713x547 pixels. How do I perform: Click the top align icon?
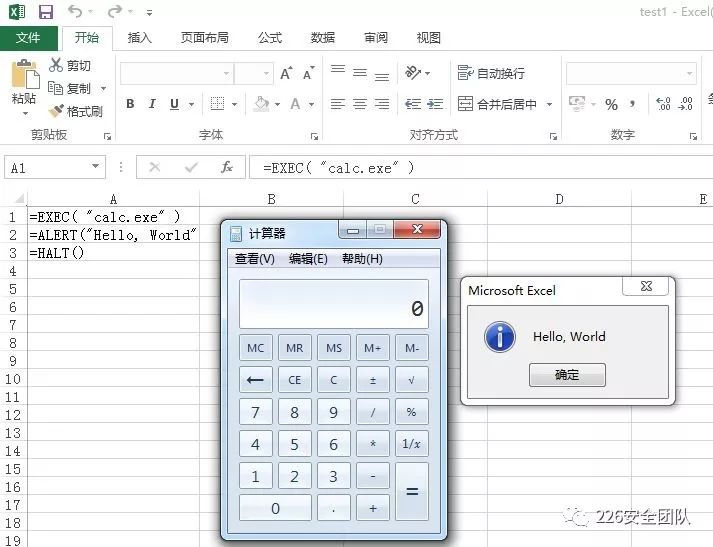338,71
